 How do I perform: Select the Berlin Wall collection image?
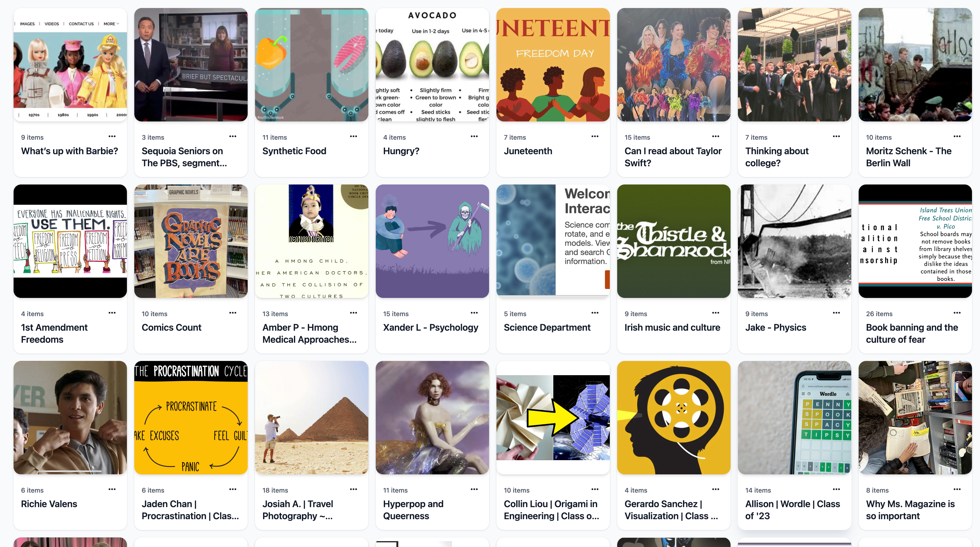point(915,65)
